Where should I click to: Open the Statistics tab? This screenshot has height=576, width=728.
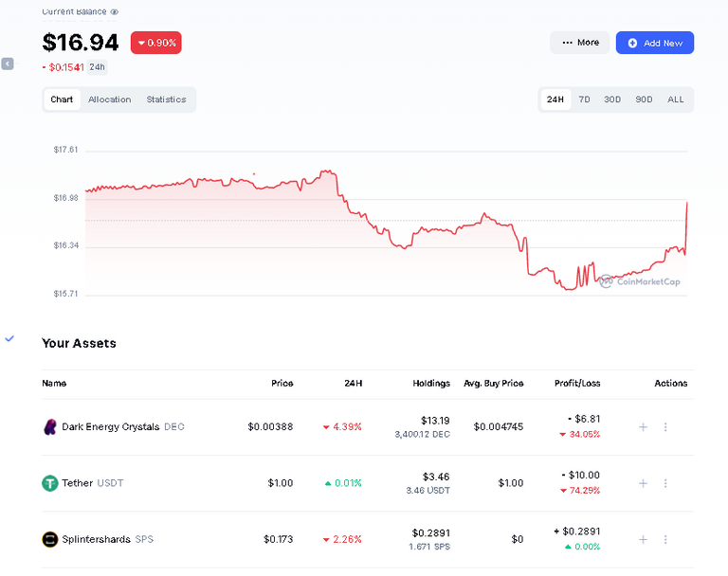(x=166, y=99)
